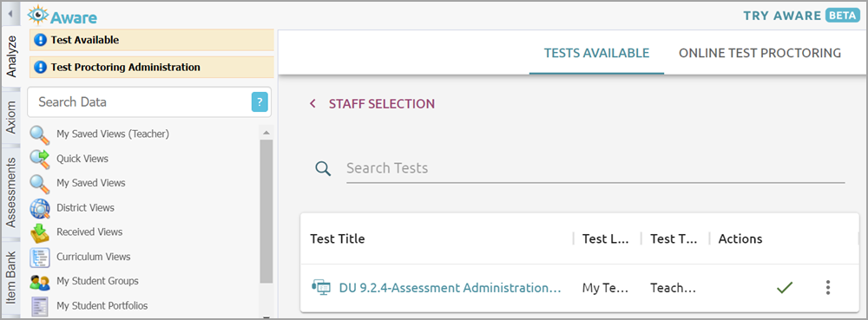Open My Student Groups icon
This screenshot has width=868, height=320.
tap(40, 281)
